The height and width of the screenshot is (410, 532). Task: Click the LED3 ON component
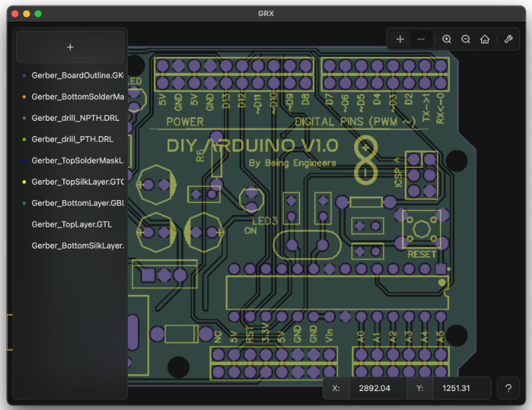click(252, 201)
